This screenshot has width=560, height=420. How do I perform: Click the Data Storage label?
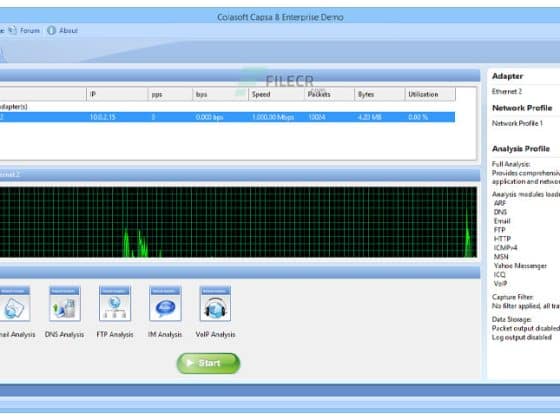coord(511,319)
